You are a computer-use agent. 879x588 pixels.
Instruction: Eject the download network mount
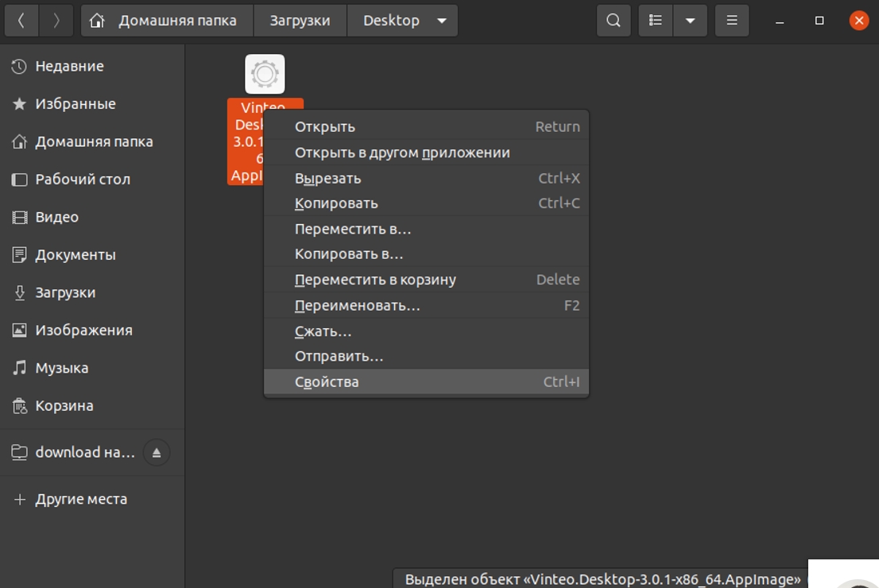pyautogui.click(x=157, y=452)
